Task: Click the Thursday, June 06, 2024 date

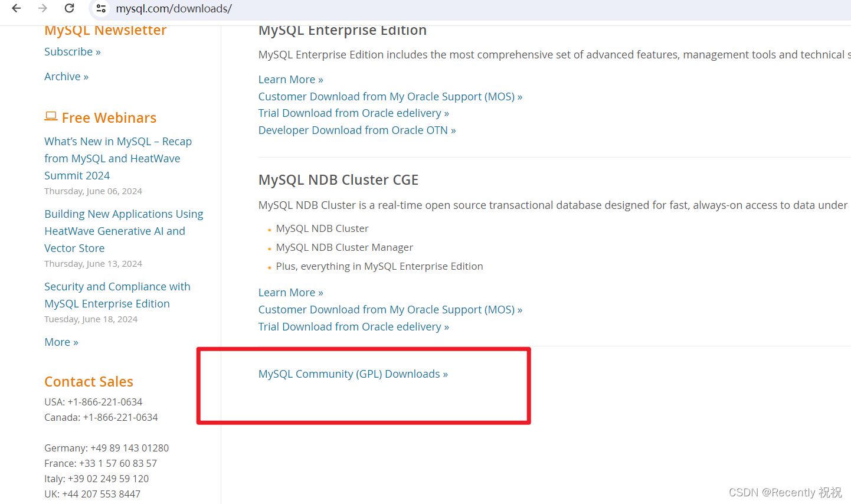Action: (93, 191)
